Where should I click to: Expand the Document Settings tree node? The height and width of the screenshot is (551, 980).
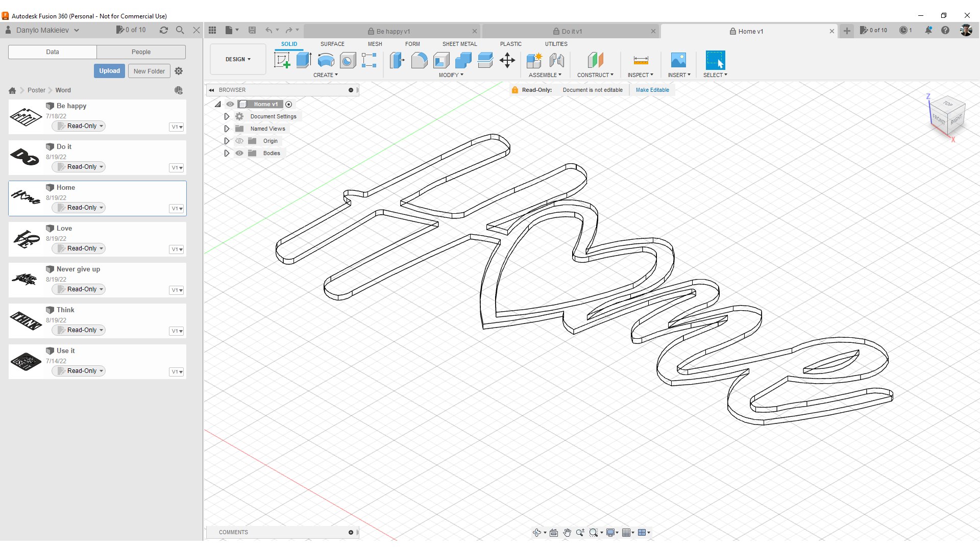coord(227,116)
